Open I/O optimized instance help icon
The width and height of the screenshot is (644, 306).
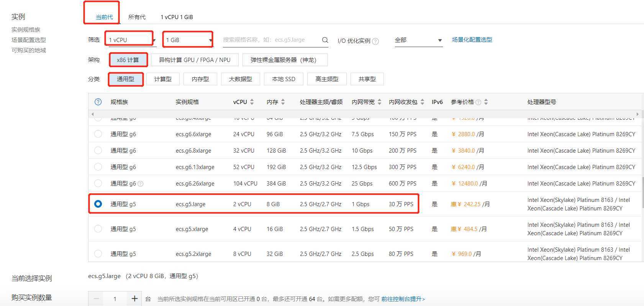pyautogui.click(x=375, y=41)
